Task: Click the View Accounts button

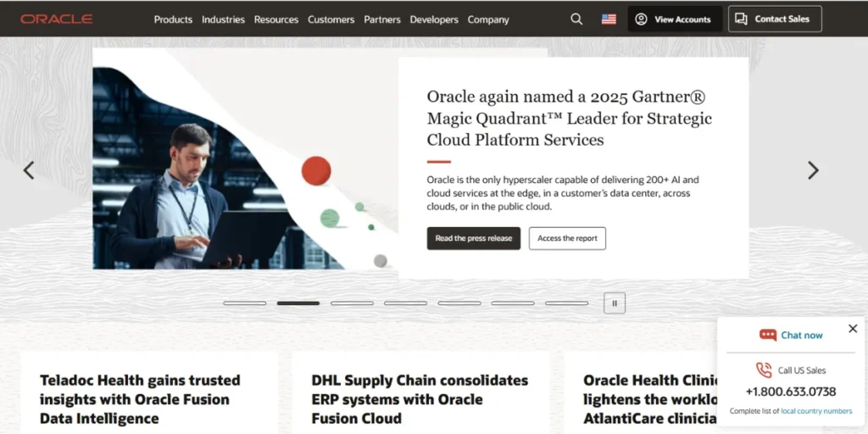Action: pyautogui.click(x=675, y=19)
